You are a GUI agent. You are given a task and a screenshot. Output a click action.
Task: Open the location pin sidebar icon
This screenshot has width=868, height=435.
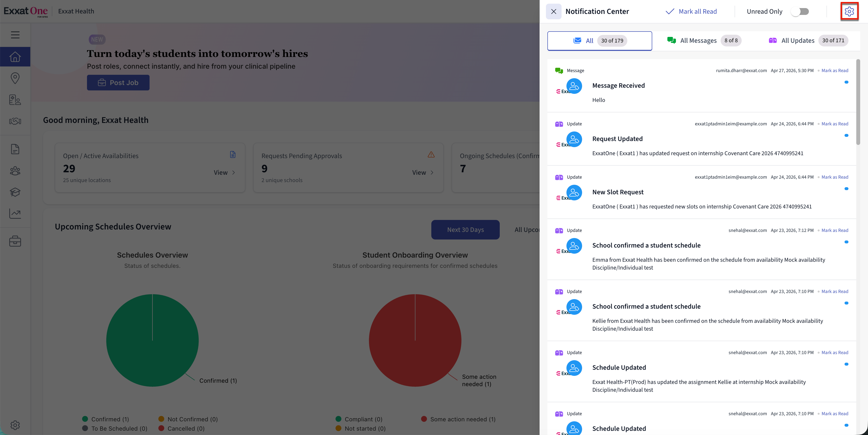pos(15,78)
